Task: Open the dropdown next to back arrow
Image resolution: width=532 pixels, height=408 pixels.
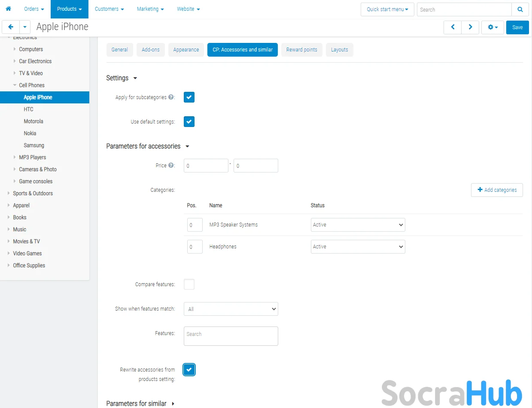Action: pos(25,27)
